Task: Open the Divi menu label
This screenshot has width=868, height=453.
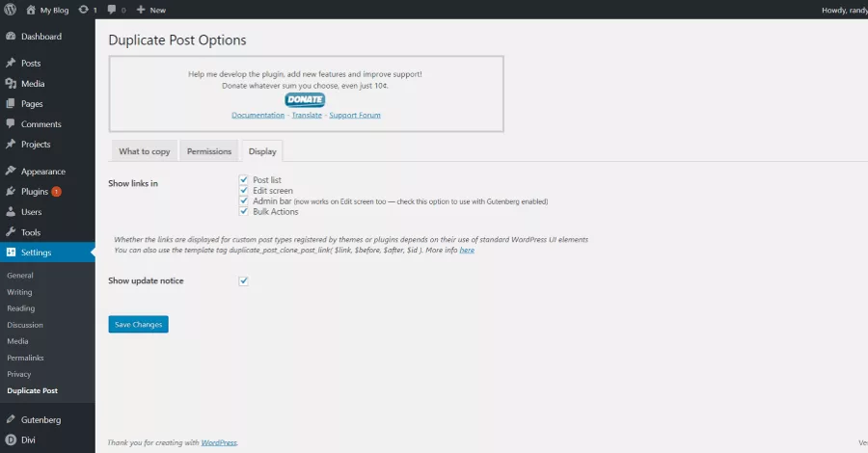Action: click(28, 440)
